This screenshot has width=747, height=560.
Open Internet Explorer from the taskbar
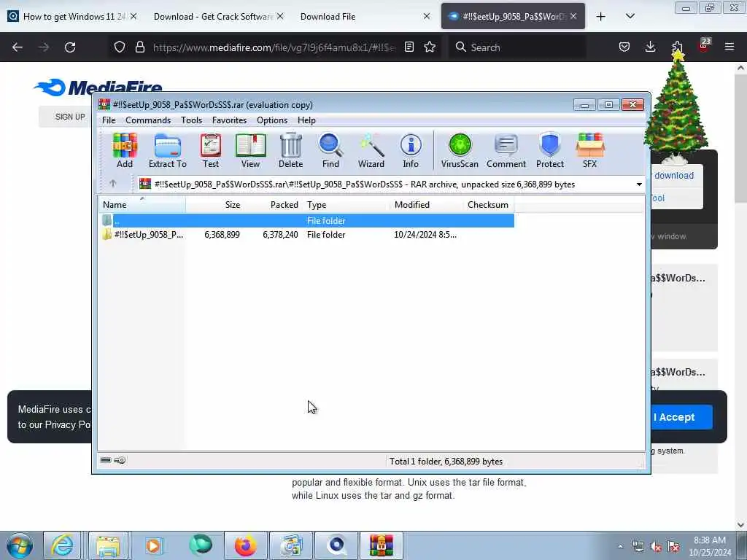point(63,545)
